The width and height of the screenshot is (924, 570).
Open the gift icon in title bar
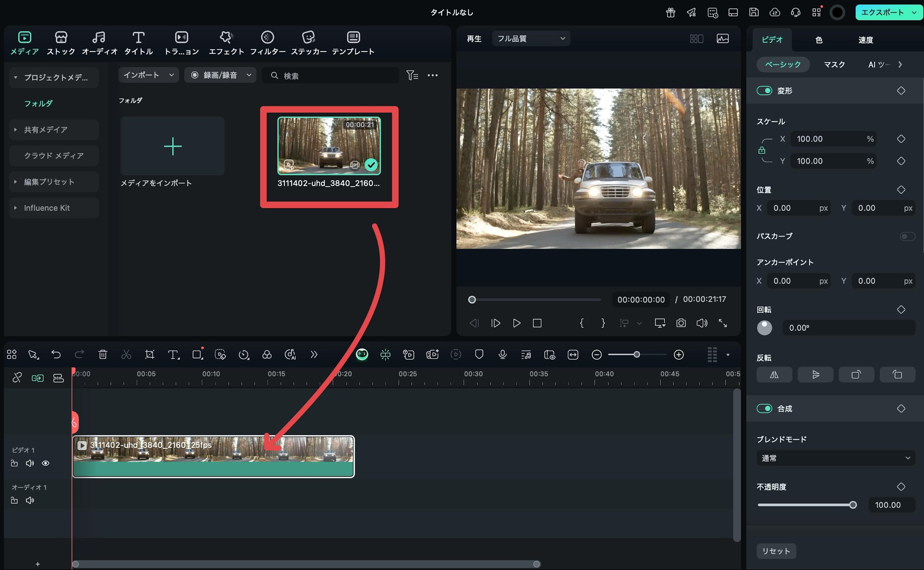coord(670,13)
